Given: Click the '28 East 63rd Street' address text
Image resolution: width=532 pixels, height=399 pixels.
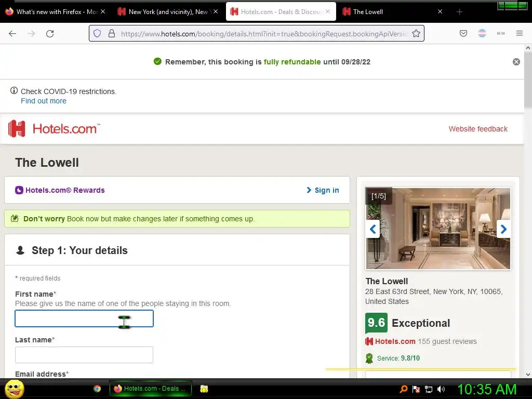Looking at the screenshot, I should click(x=434, y=297).
